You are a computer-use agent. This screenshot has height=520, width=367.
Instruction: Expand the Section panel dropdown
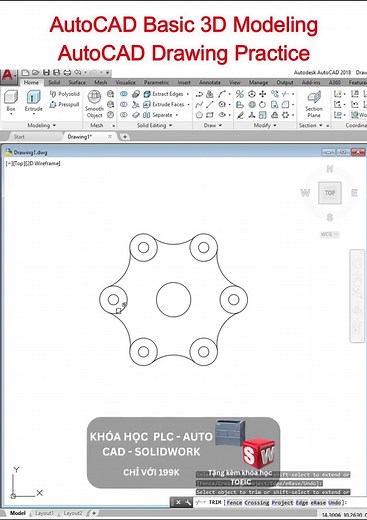click(321, 125)
